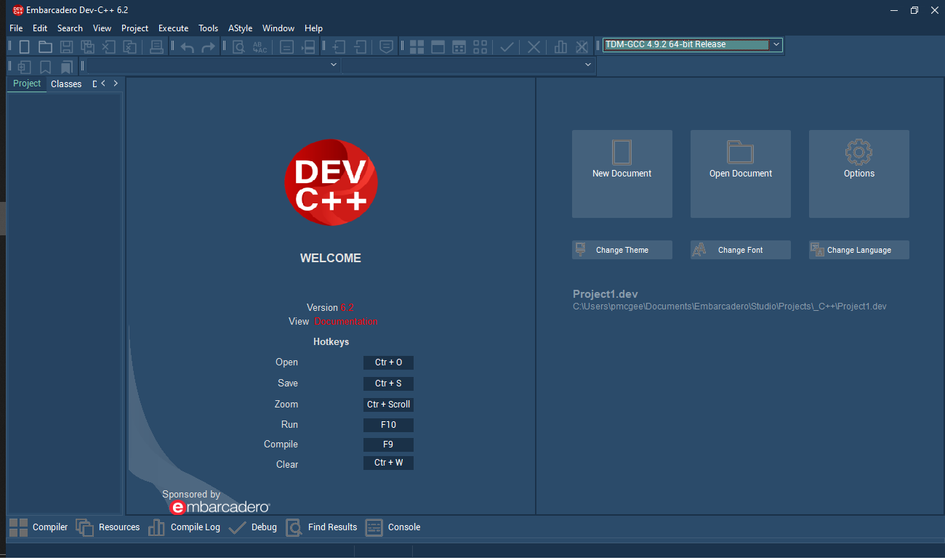Click the Change Language button

tap(859, 250)
